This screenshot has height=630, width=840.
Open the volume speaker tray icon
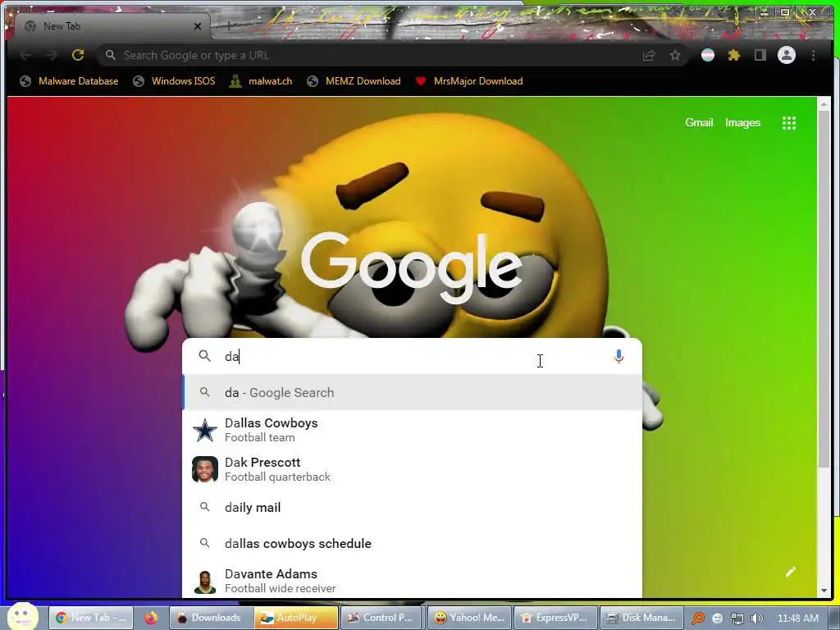(757, 619)
